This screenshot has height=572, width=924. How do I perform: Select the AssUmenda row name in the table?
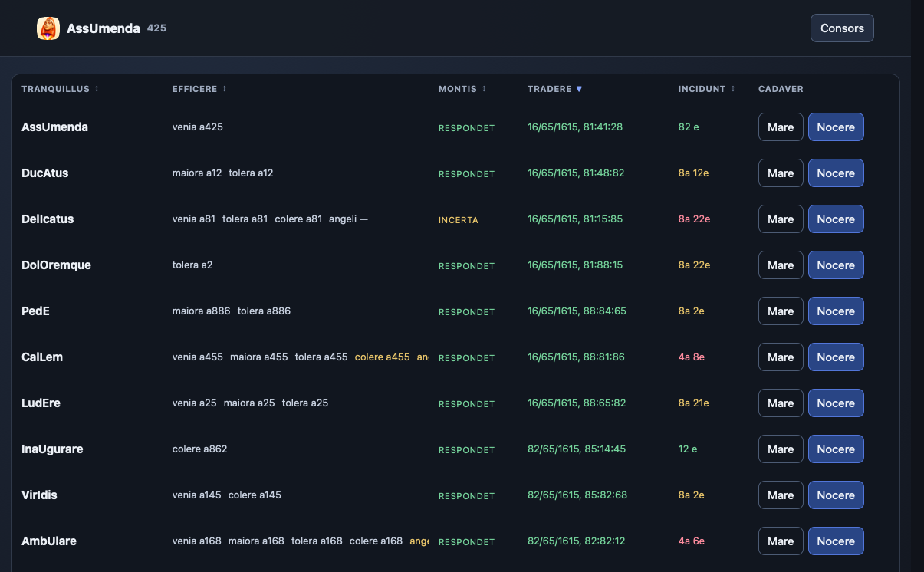pyautogui.click(x=54, y=127)
